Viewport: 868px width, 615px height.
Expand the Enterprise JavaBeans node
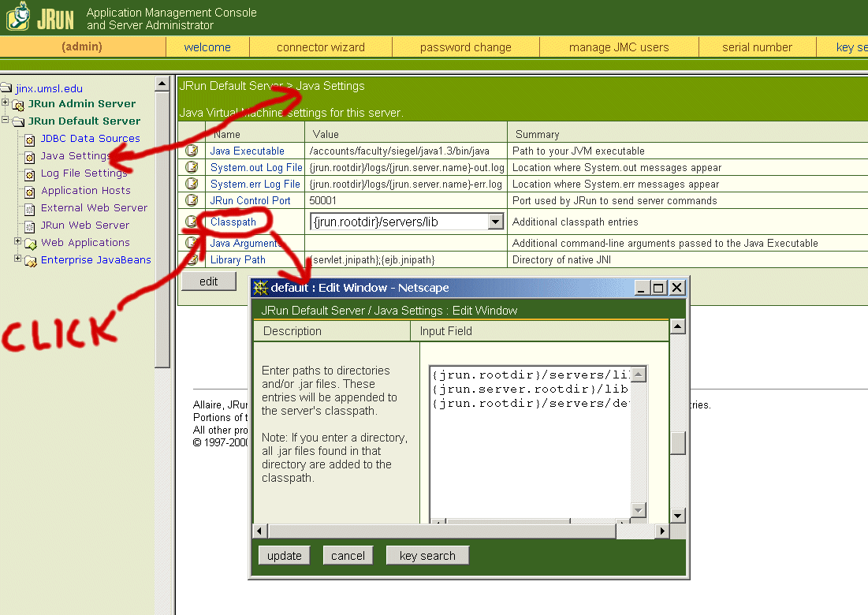point(18,259)
